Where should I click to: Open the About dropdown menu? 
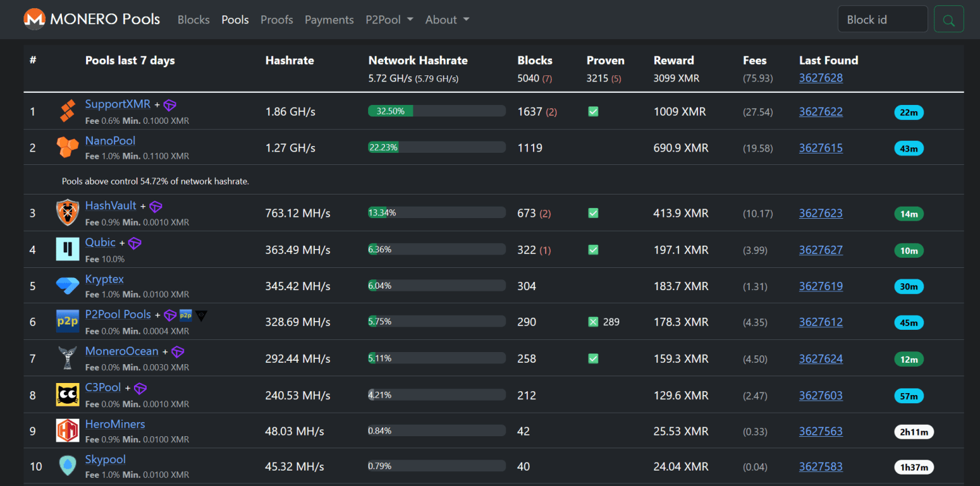click(x=448, y=20)
